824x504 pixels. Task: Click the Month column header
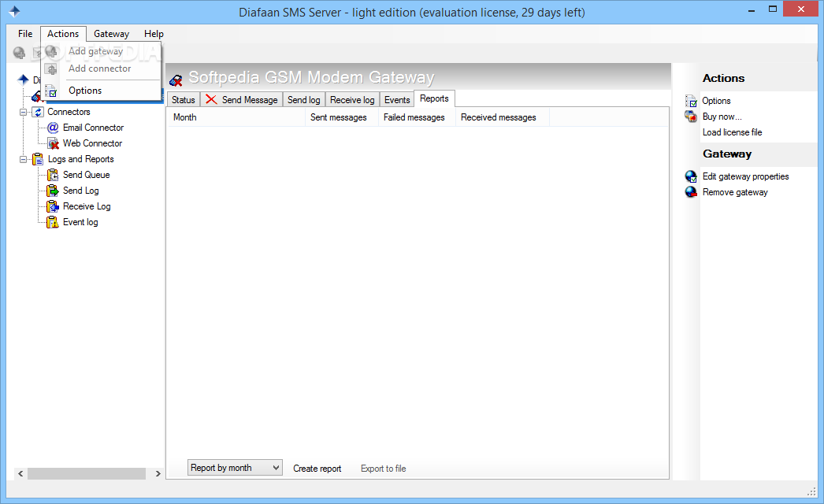(236, 117)
